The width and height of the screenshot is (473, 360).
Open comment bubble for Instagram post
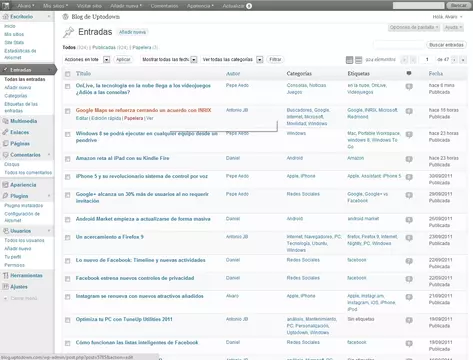pos(409,297)
